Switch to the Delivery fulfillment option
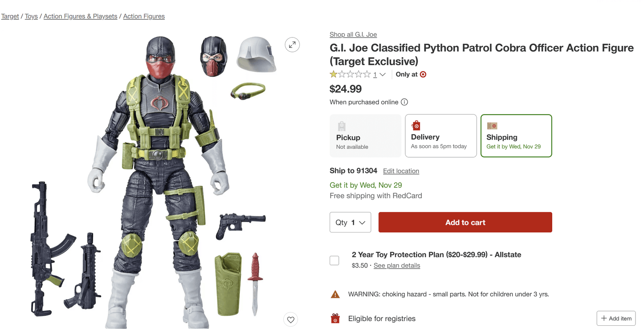Screen dimensions: 644x329 441,136
